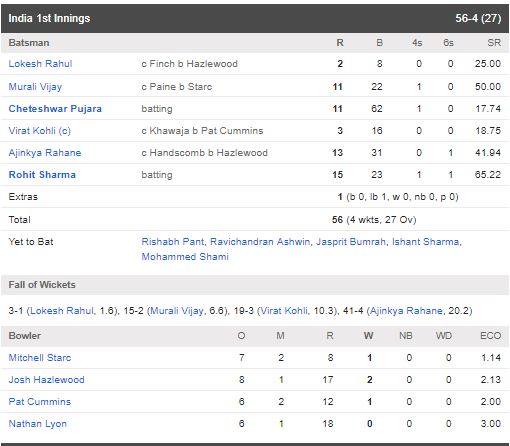Open the Jasprit Bumrah link
This screenshot has height=446, width=510.
[x=351, y=242]
